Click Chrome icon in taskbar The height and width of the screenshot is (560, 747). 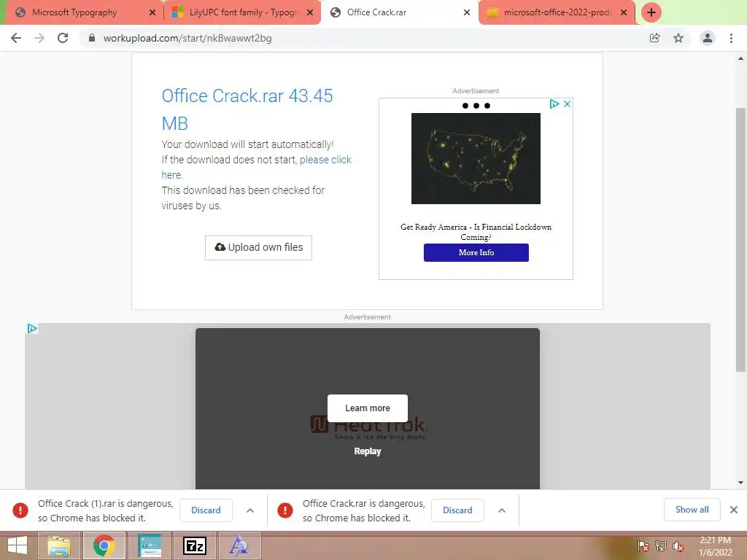pos(104,545)
